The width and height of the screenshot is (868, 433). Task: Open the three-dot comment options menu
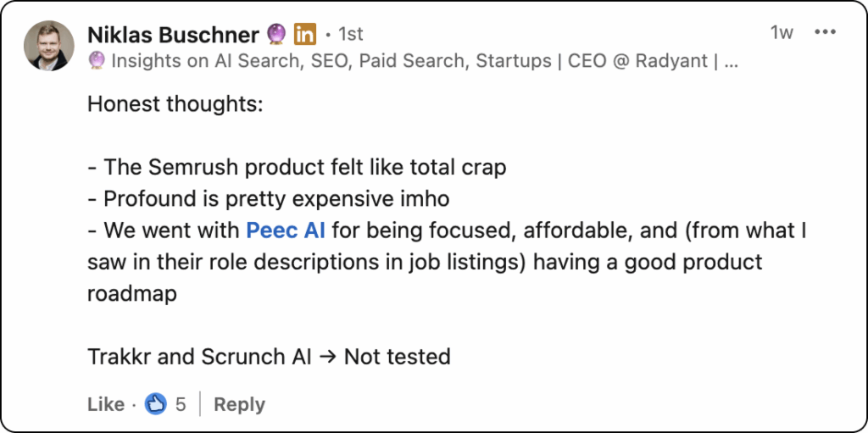point(825,32)
